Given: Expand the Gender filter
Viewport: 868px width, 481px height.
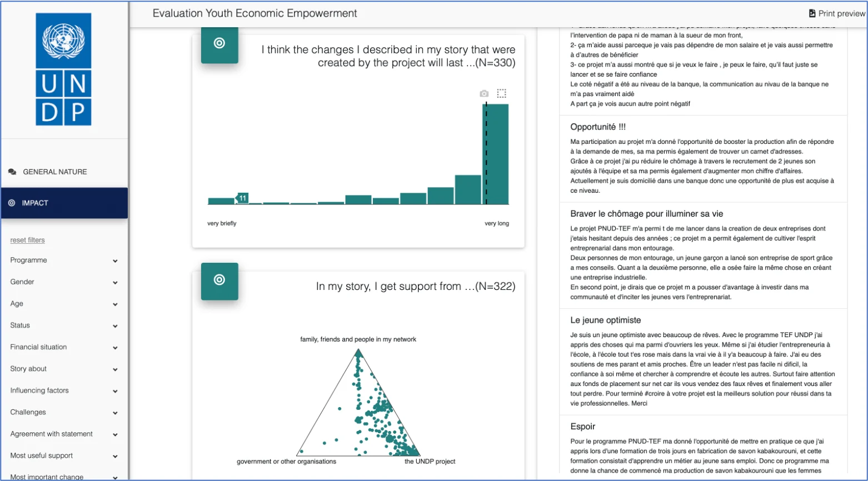Looking at the screenshot, I should coord(64,282).
